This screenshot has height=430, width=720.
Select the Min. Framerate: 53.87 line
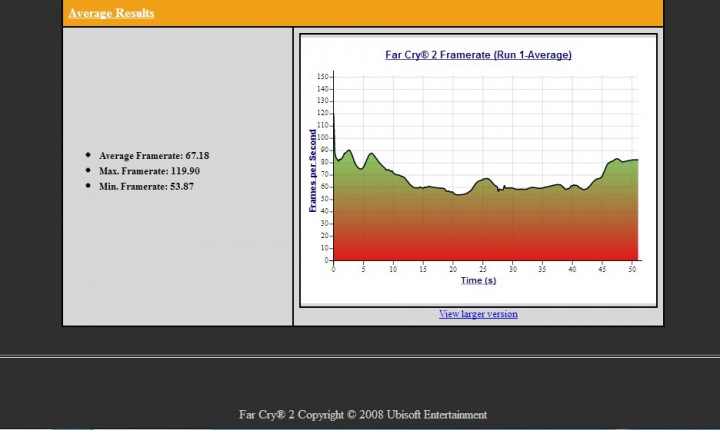(x=146, y=187)
